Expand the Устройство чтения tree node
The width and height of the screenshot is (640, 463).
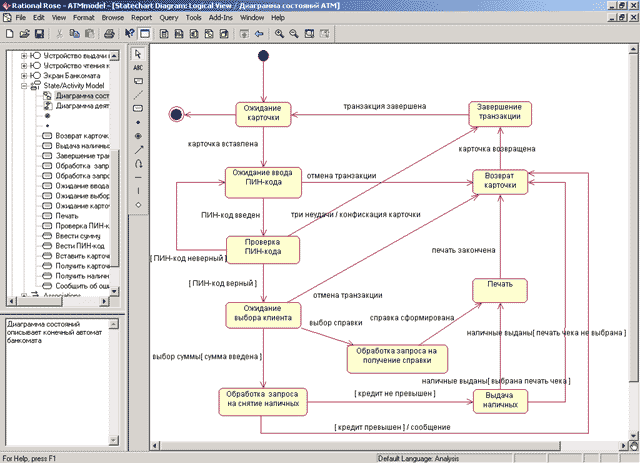pos(24,65)
